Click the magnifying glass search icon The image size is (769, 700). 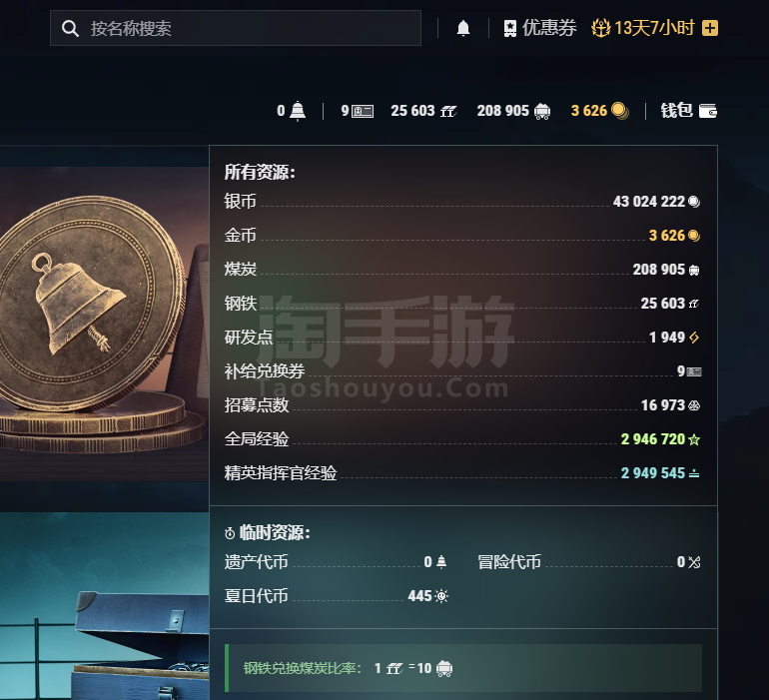70,28
